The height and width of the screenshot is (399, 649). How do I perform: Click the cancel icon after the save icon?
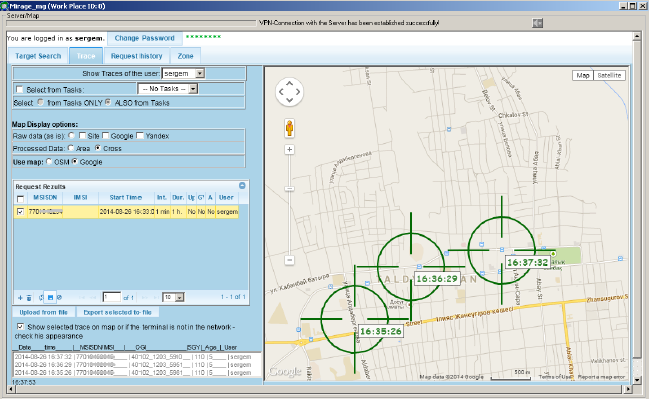tap(59, 297)
